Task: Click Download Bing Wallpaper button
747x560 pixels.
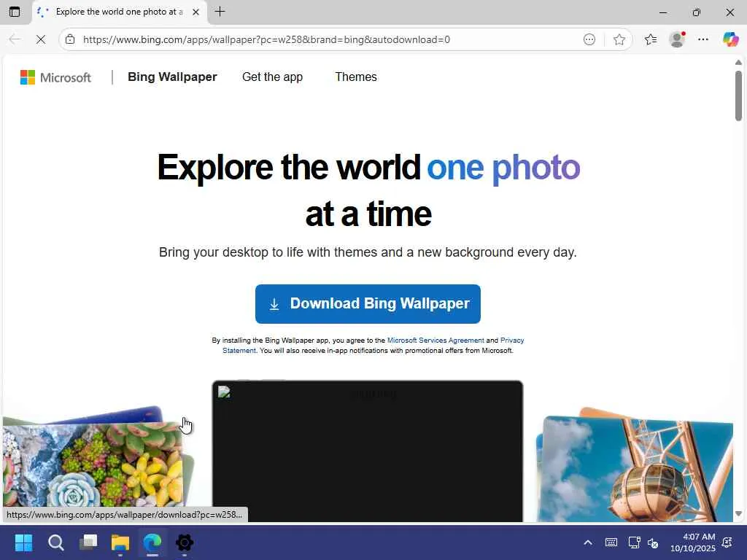Action: pyautogui.click(x=368, y=304)
